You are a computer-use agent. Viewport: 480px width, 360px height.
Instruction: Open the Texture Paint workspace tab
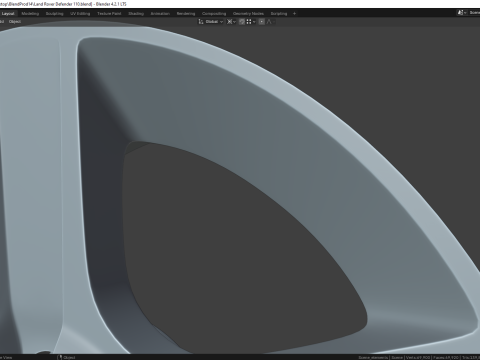click(x=109, y=14)
